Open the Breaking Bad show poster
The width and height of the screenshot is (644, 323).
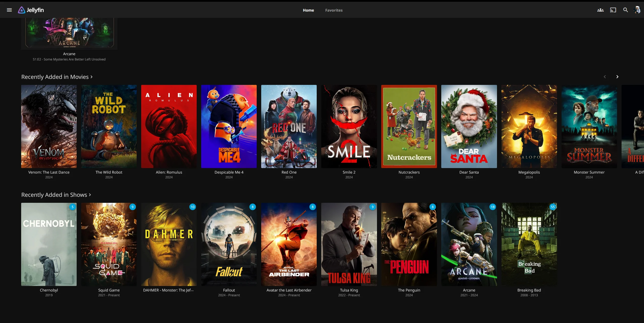point(529,244)
